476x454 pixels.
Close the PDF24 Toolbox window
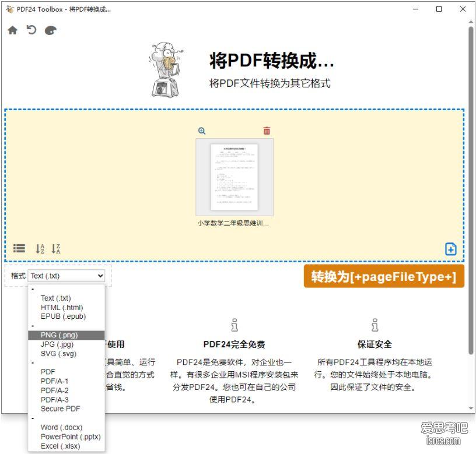pos(463,9)
